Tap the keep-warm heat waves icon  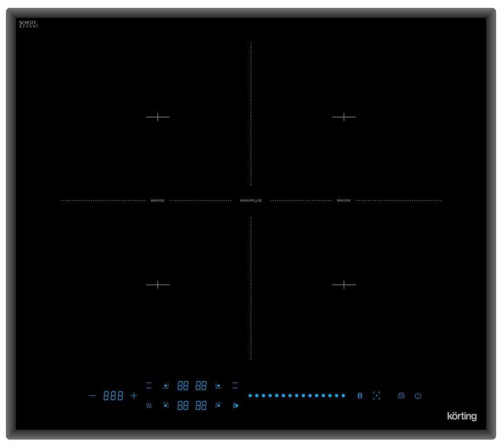pos(149,406)
